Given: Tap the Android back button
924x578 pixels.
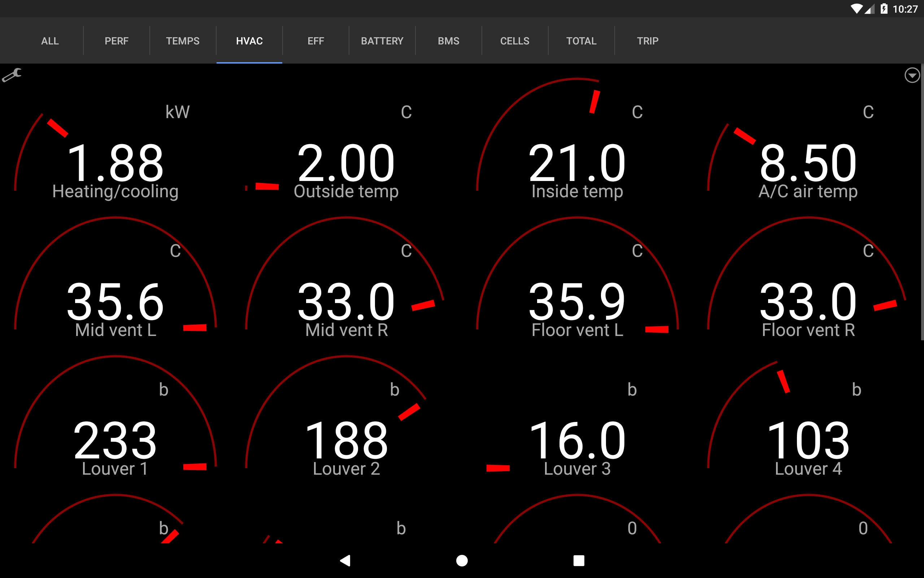Looking at the screenshot, I should pos(345,560).
